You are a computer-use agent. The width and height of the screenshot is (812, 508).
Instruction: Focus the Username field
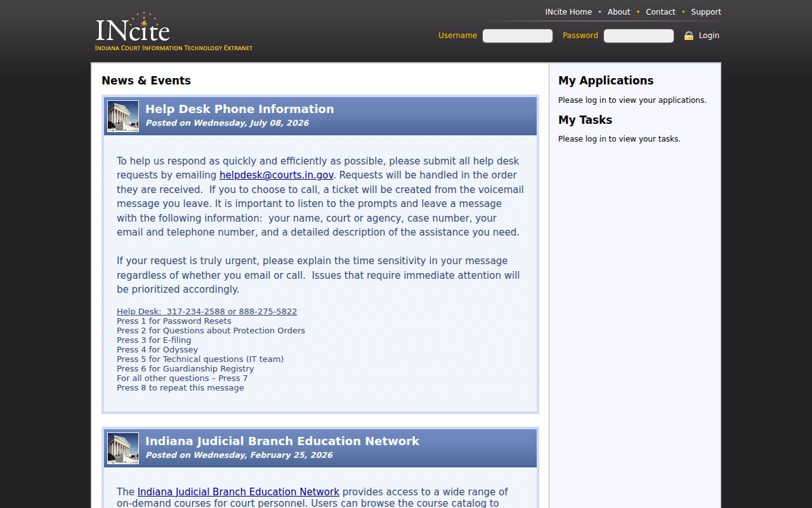(518, 36)
